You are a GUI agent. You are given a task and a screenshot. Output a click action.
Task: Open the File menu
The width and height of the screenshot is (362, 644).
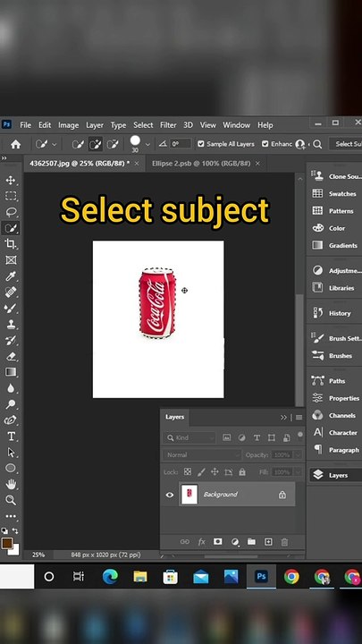[25, 125]
